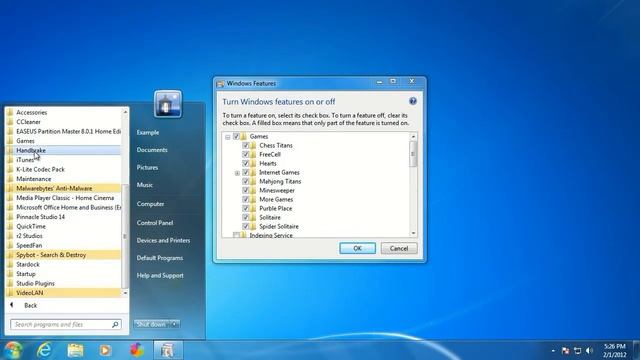This screenshot has height=360, width=640.
Task: Uncheck the More Games checkbox
Action: [246, 199]
